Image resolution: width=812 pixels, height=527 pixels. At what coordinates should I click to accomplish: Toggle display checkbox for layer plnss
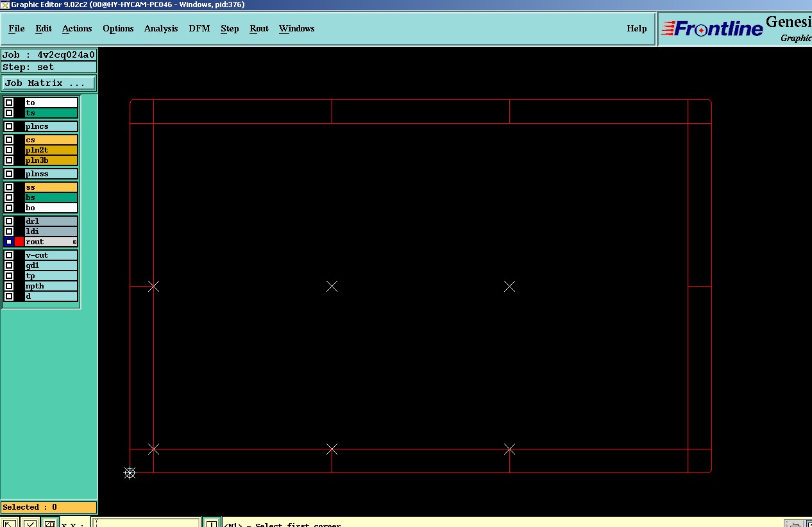[x=9, y=174]
